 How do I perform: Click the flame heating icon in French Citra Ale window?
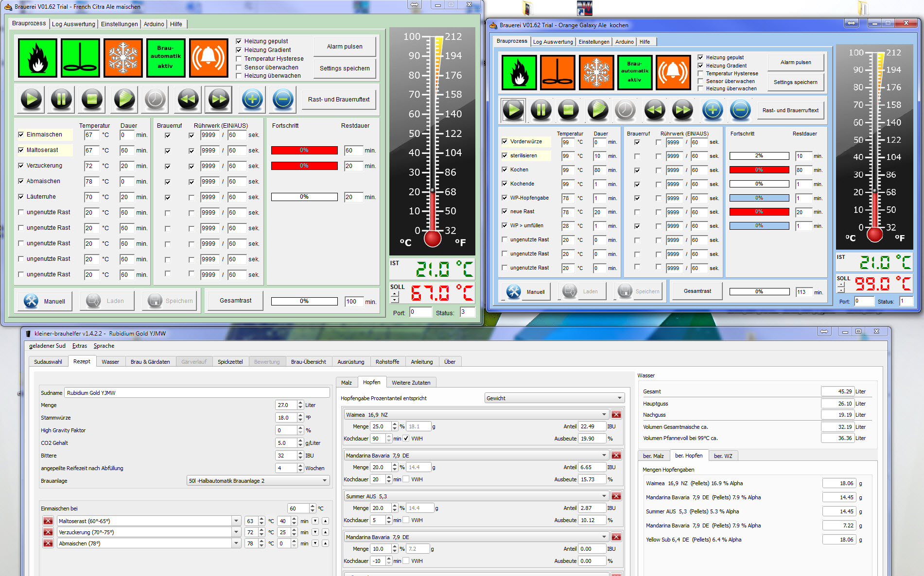coord(37,58)
